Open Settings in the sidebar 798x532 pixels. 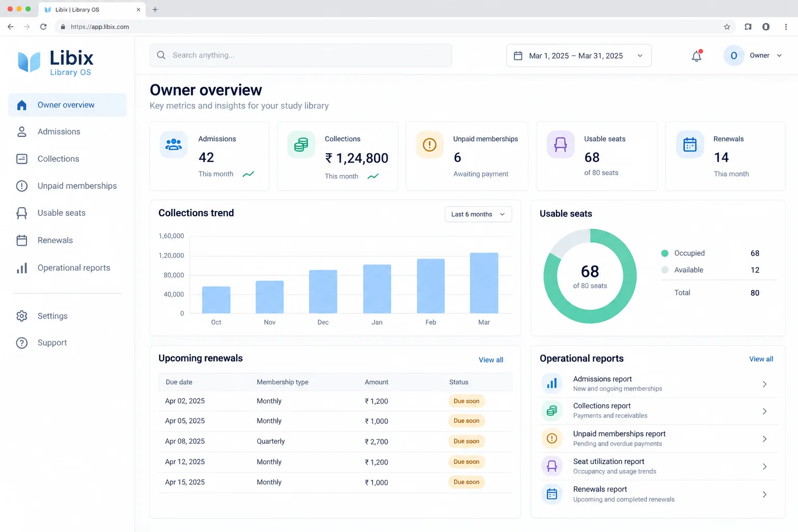click(68, 316)
